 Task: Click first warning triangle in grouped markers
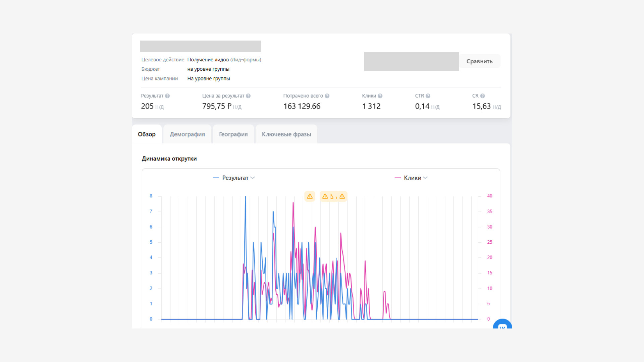pyautogui.click(x=325, y=196)
